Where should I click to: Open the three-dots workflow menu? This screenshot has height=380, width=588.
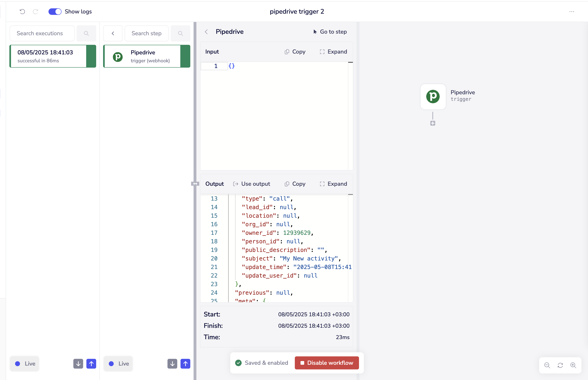571,12
